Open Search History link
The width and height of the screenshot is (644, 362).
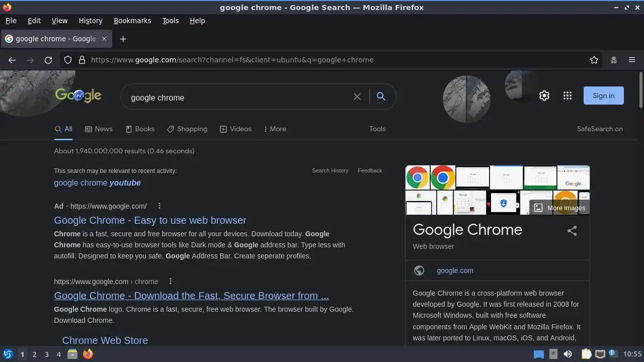pyautogui.click(x=330, y=170)
